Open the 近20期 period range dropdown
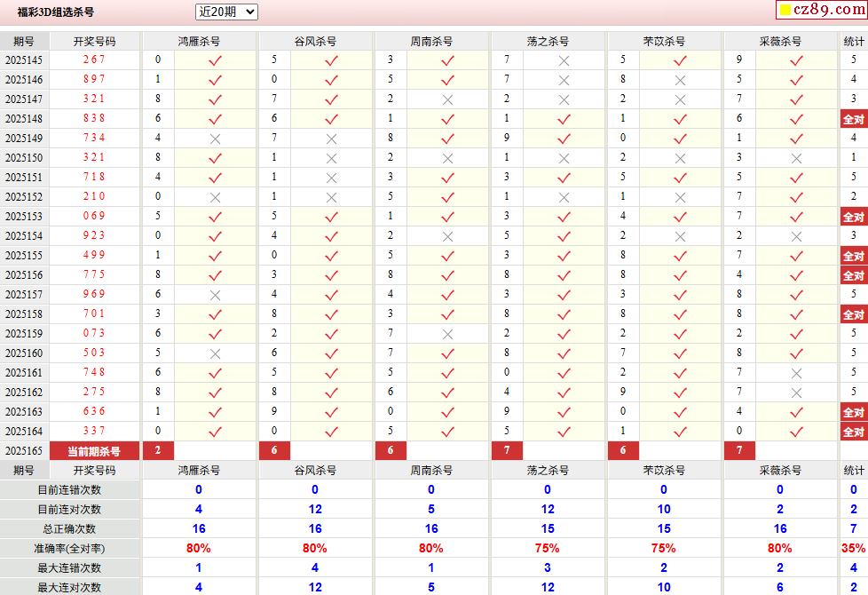868x595 pixels. pos(226,12)
